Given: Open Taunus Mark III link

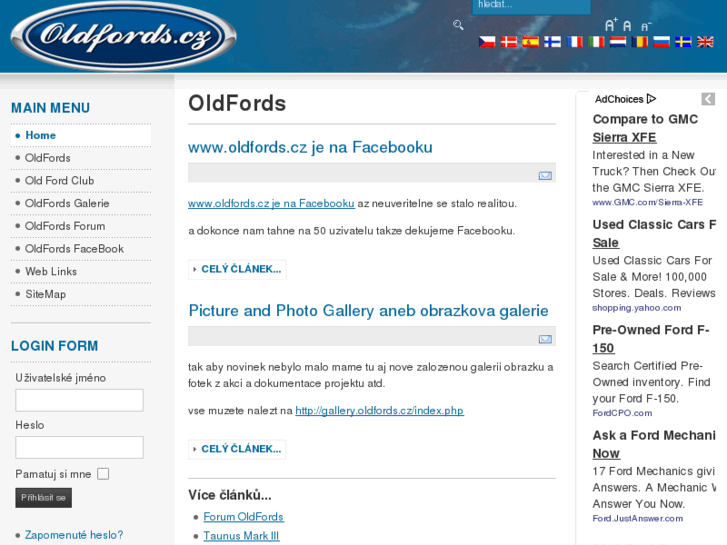Looking at the screenshot, I should click(241, 536).
